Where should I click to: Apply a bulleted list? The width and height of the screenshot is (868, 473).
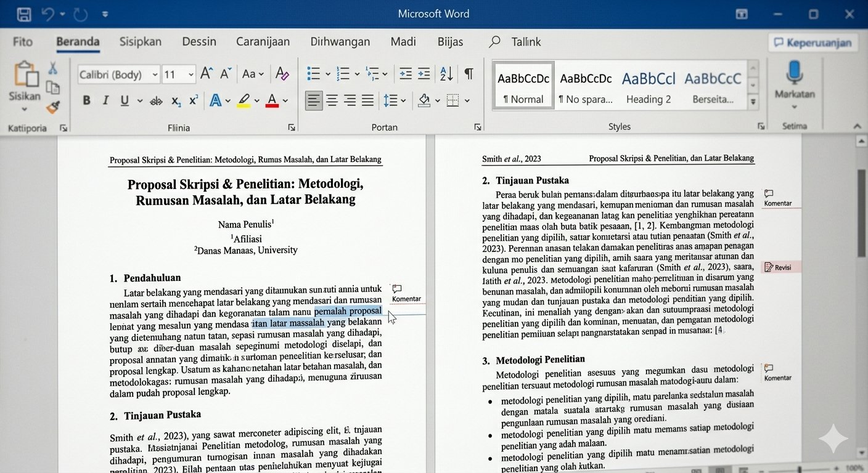tap(314, 74)
